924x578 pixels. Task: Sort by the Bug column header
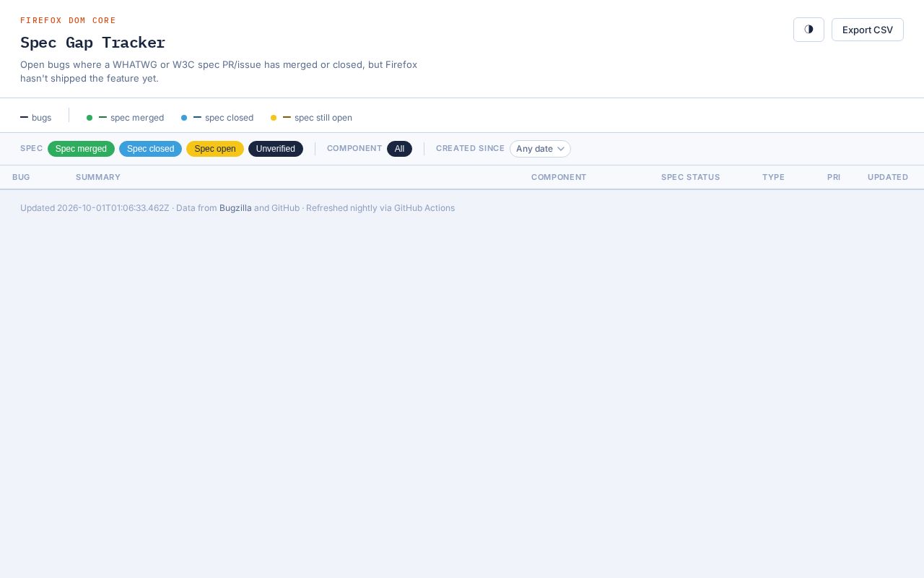[21, 177]
